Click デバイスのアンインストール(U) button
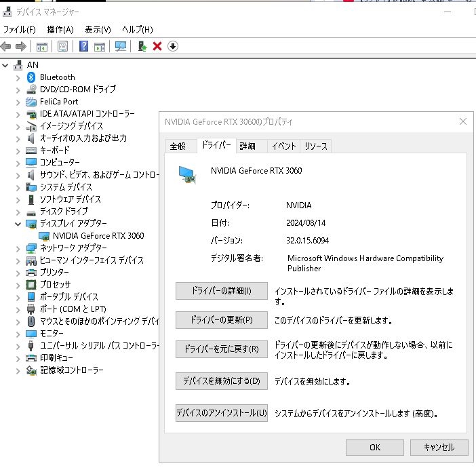The height and width of the screenshot is (472, 476). point(221,413)
